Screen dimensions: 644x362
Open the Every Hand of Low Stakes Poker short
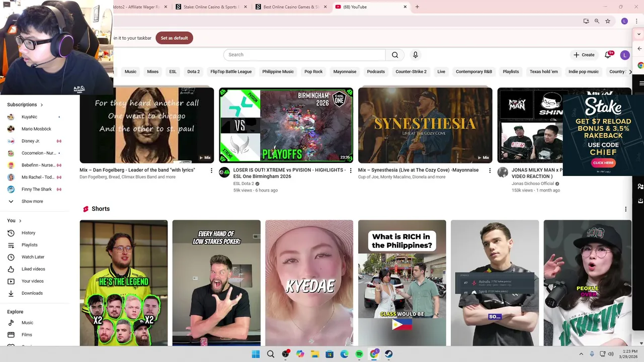tap(216, 283)
